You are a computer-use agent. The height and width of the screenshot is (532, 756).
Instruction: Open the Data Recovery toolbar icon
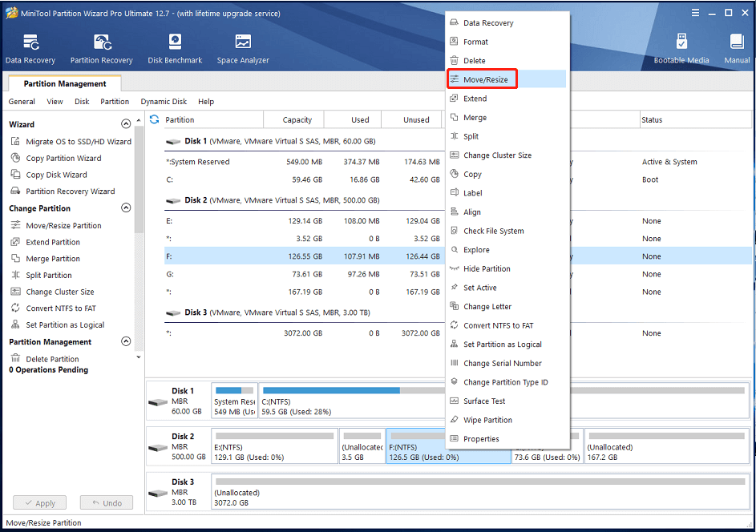click(30, 42)
